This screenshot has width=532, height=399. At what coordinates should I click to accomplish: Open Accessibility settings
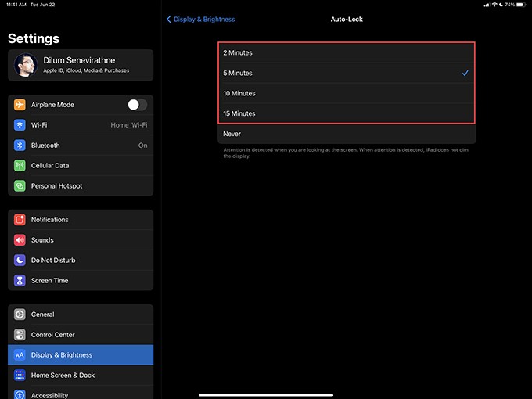coord(81,393)
